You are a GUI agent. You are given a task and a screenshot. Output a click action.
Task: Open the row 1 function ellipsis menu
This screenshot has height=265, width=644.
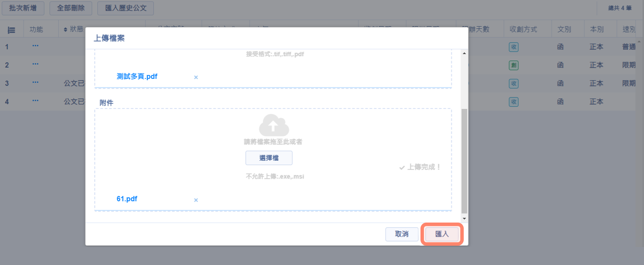(x=35, y=46)
